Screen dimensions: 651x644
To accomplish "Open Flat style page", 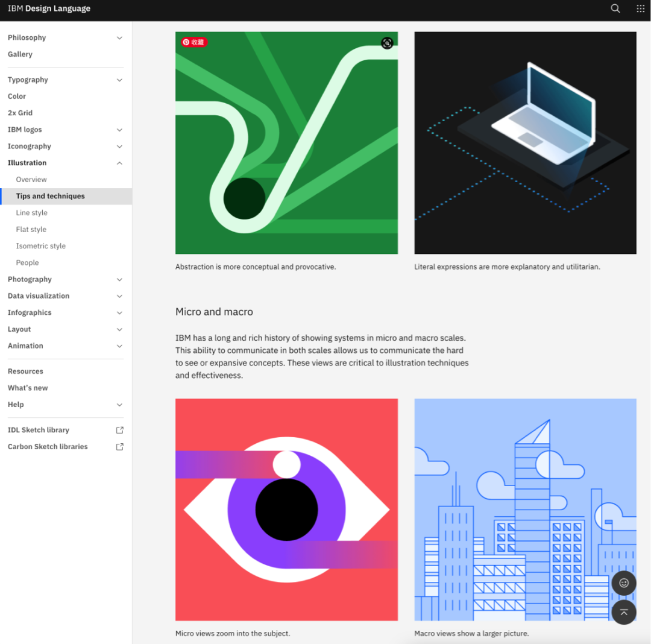I will pyautogui.click(x=31, y=229).
